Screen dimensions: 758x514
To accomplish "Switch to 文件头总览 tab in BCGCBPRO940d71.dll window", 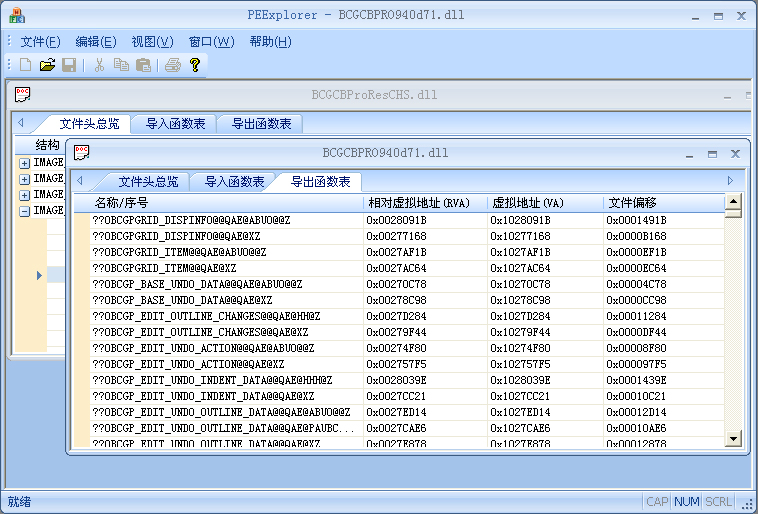I will pos(148,182).
